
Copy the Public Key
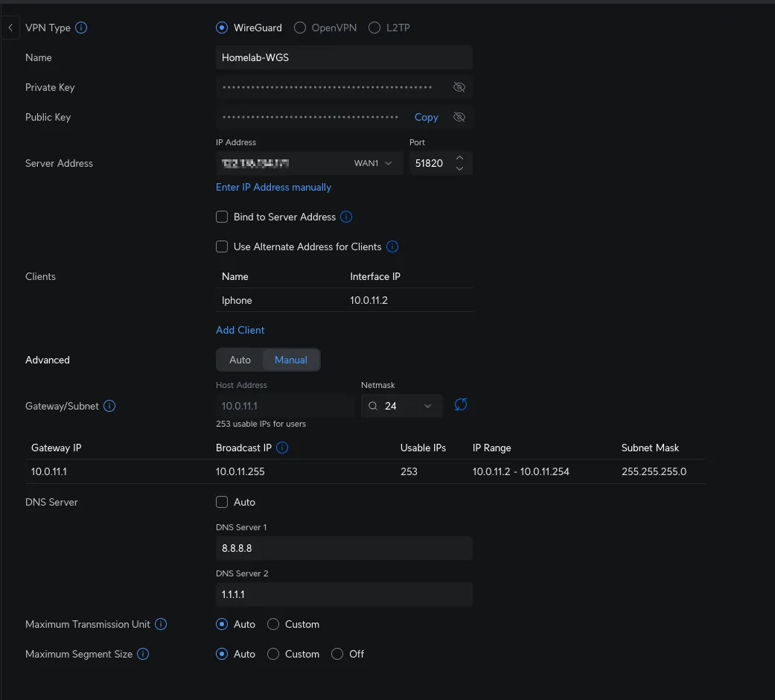426,117
